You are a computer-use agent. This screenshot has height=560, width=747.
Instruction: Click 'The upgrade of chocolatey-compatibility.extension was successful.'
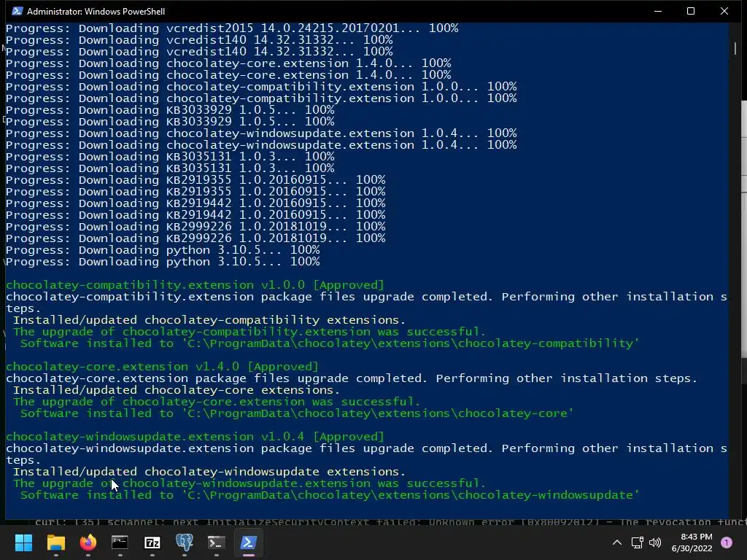249,332
